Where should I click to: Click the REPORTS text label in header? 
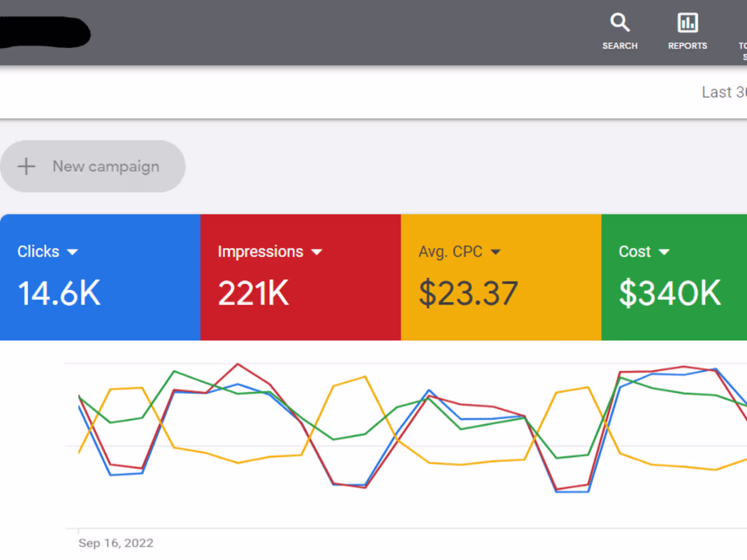687,46
